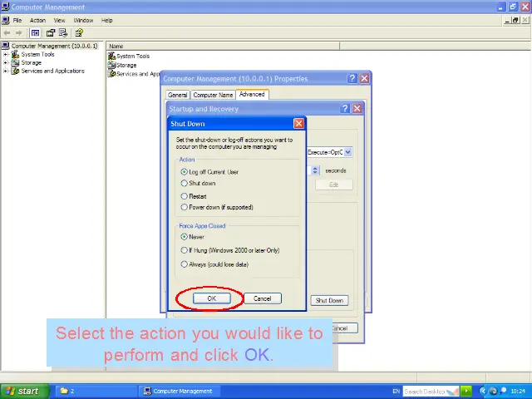Select the Shut down radio option
The height and width of the screenshot is (399, 532).
pos(198,183)
